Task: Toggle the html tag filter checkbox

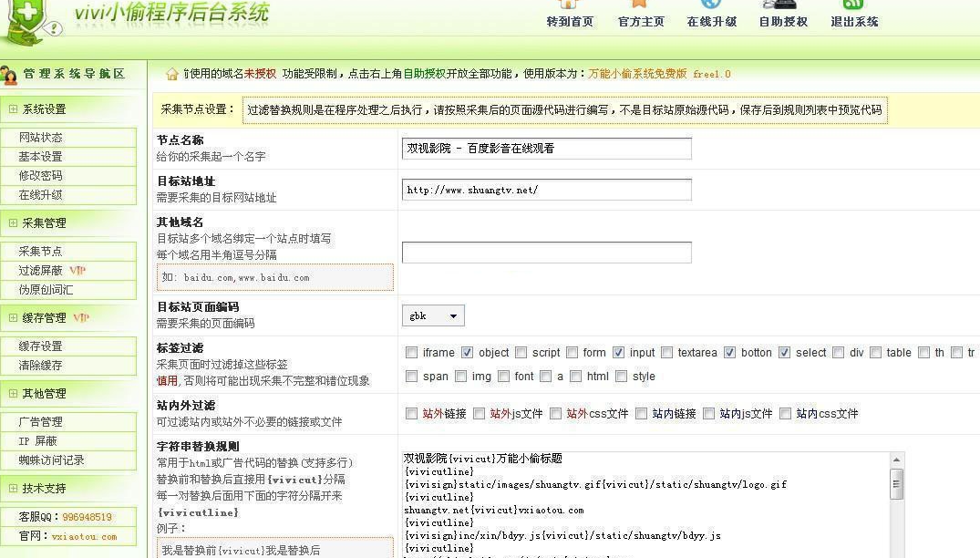Action: click(575, 377)
